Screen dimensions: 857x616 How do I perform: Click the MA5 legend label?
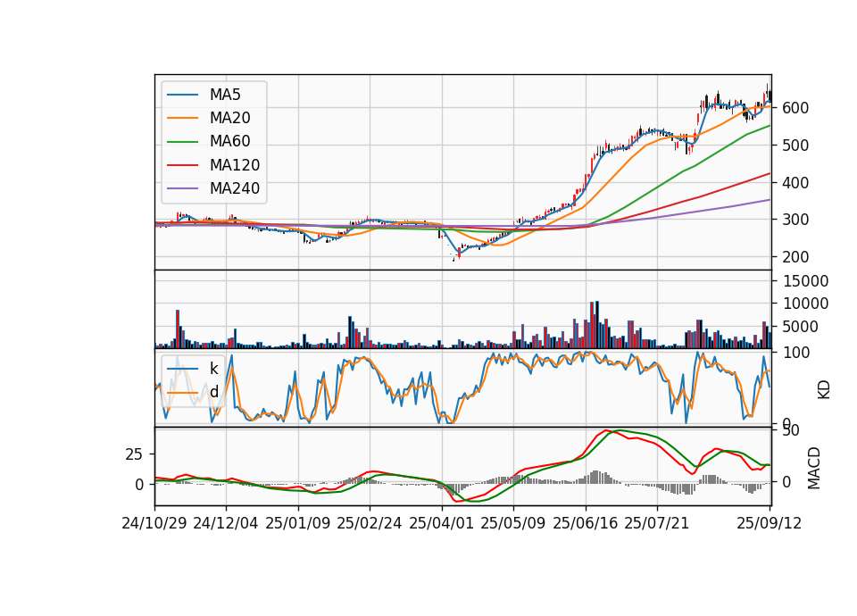point(225,95)
